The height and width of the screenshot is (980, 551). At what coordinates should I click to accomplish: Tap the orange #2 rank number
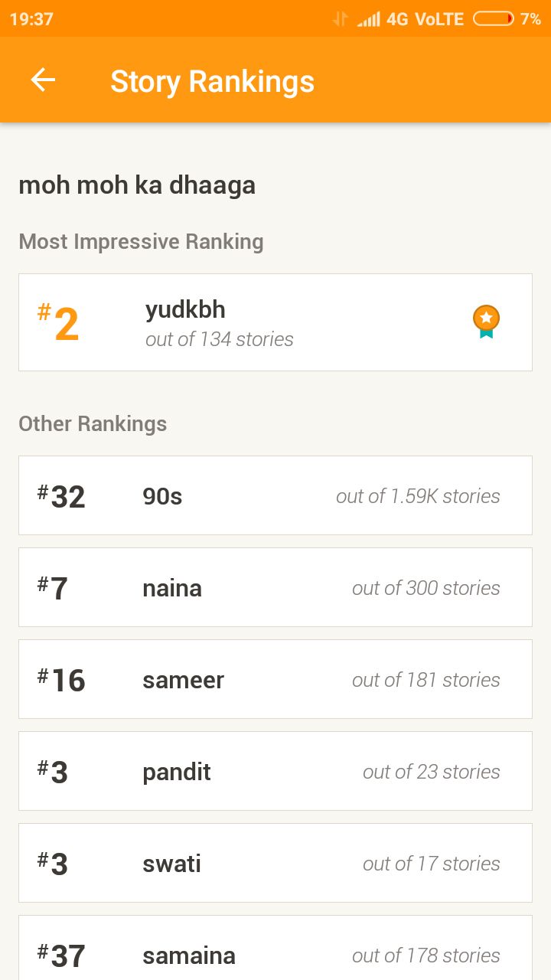point(59,323)
